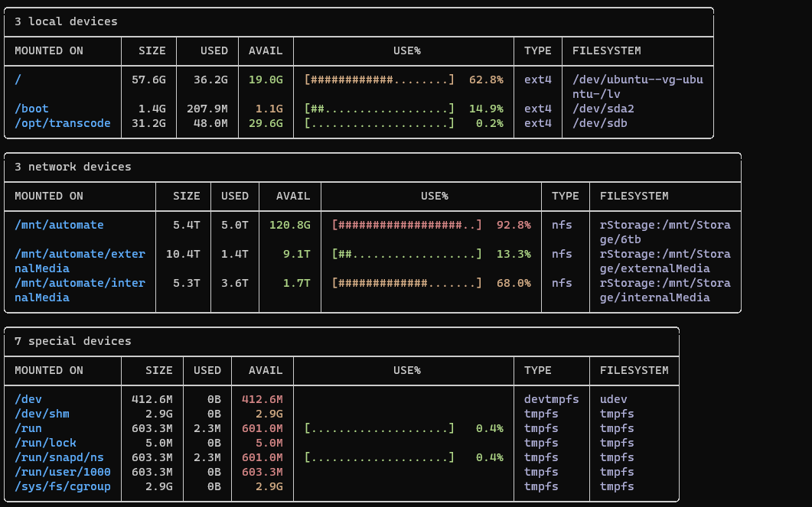Screen dimensions: 812x507
Task: Click the 92.8% usage bar
Action: (x=406, y=225)
